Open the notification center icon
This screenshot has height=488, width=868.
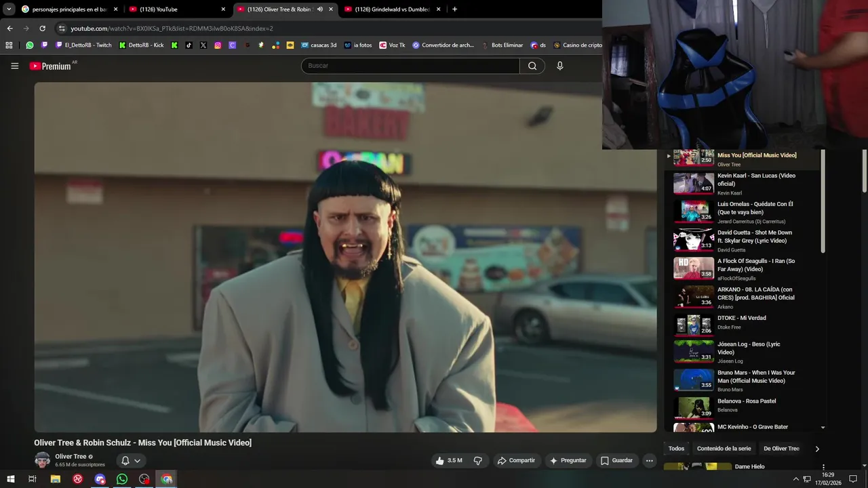tap(853, 479)
